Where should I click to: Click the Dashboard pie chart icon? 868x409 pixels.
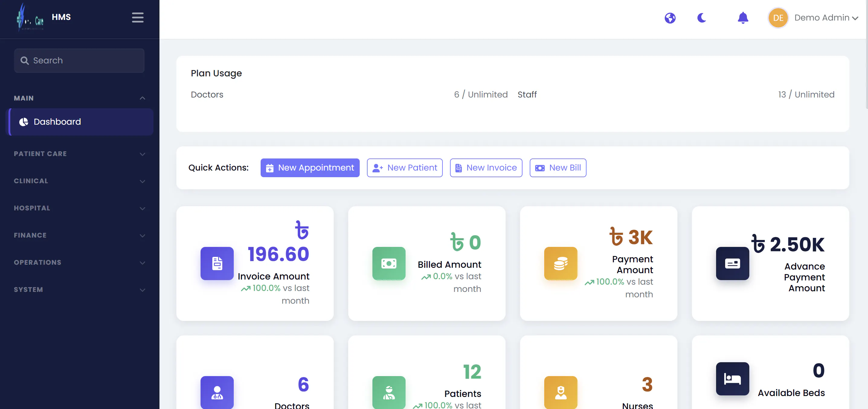[24, 122]
